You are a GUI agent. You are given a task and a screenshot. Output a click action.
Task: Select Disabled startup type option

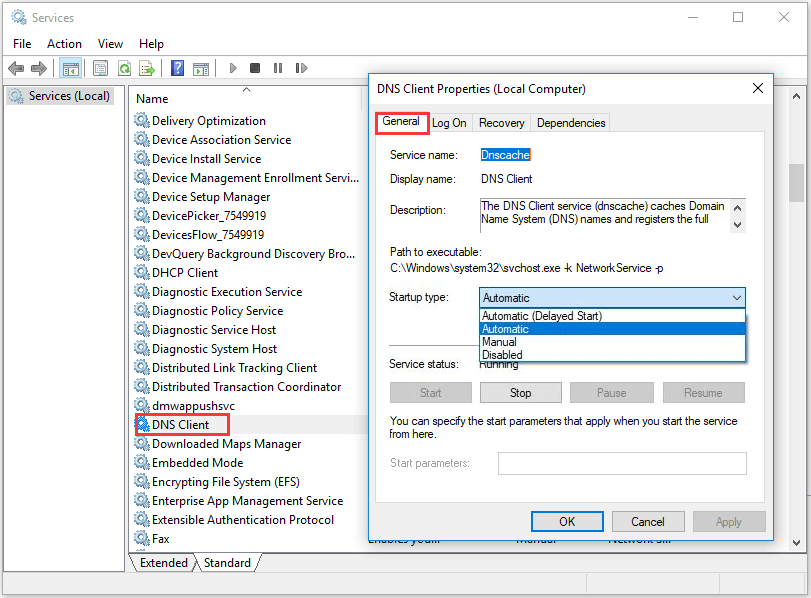click(612, 355)
